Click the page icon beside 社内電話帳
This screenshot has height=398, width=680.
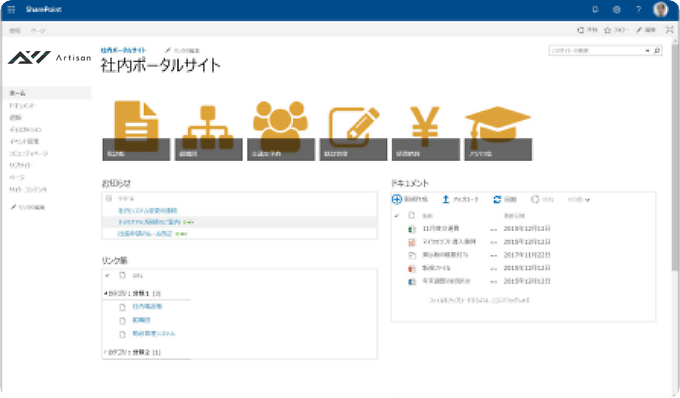122,307
